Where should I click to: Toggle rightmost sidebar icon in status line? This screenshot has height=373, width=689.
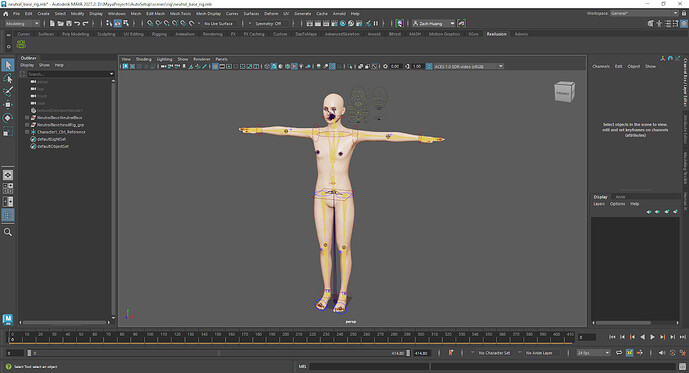coord(684,23)
